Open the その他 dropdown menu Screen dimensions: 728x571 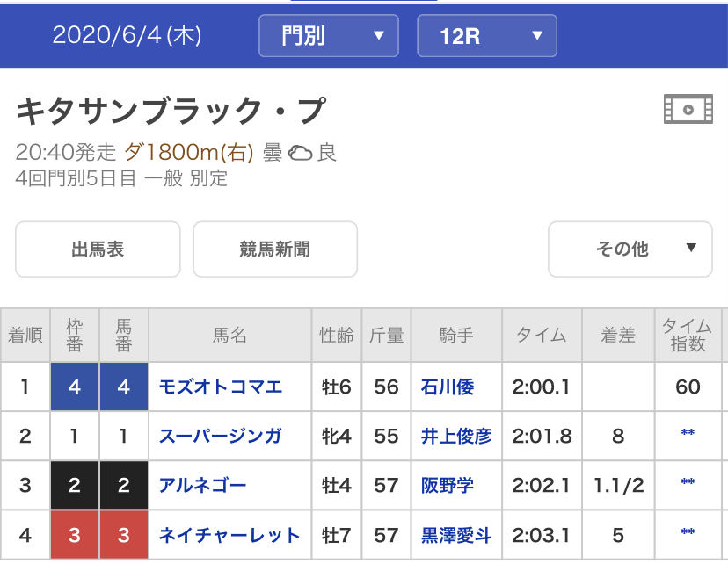click(630, 249)
